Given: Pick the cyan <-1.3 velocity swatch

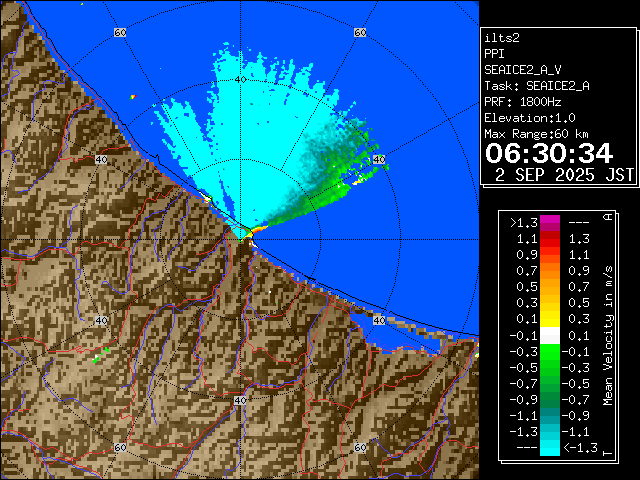Looking at the screenshot, I should click(550, 448).
